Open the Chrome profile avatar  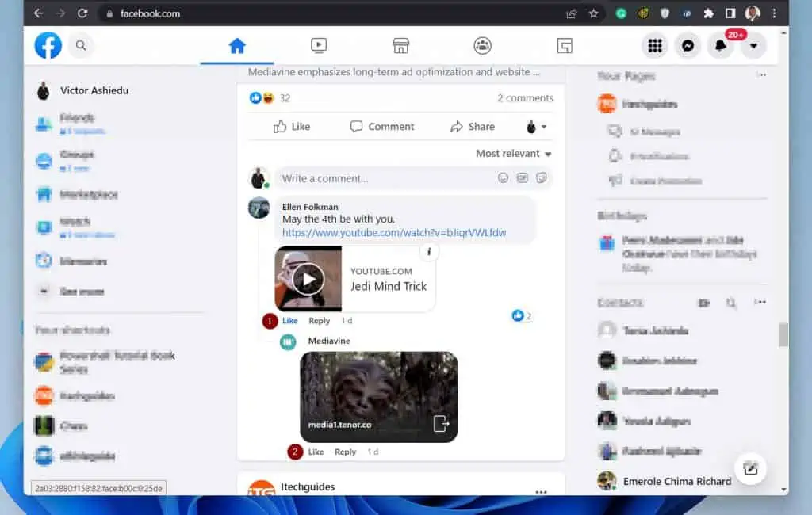click(x=753, y=13)
